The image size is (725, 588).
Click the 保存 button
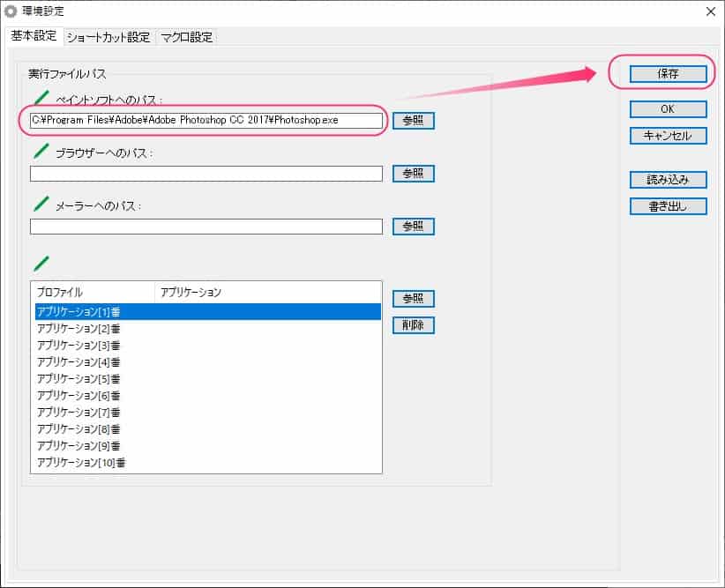point(669,73)
